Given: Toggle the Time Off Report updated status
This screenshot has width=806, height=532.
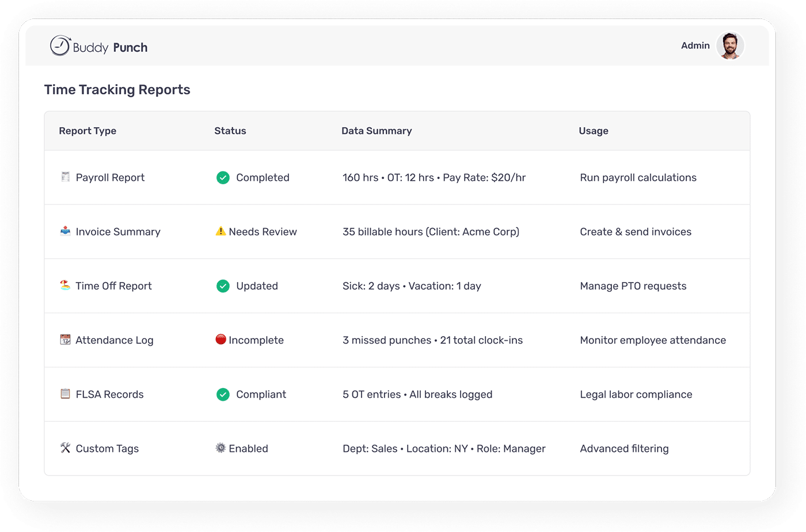Looking at the screenshot, I should 223,286.
